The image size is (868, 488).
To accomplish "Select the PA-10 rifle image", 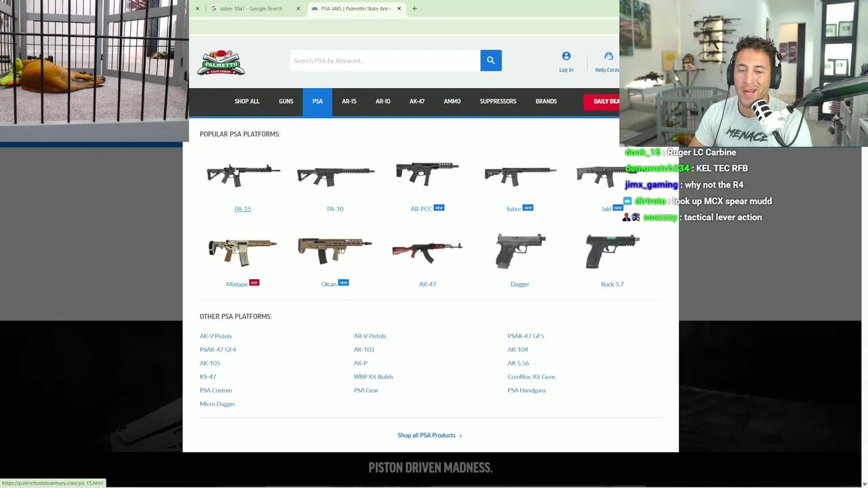I will 335,176.
